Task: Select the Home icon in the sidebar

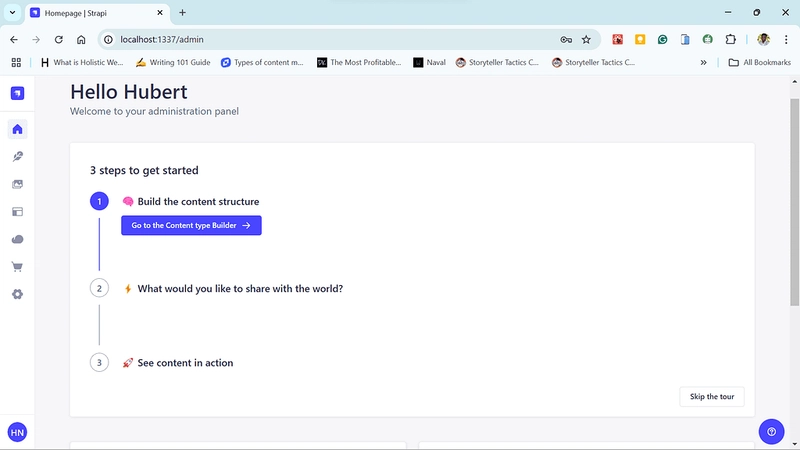Action: coord(17,129)
